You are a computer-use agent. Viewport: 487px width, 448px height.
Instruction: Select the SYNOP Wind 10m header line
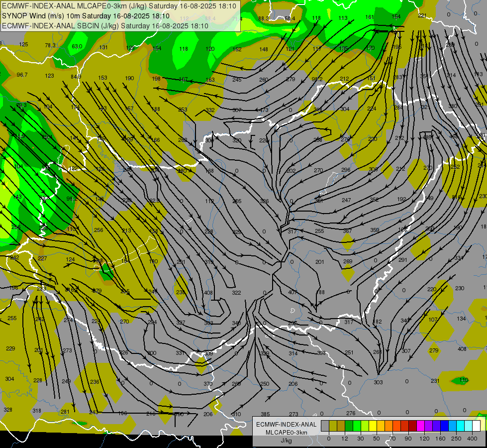(x=86, y=16)
